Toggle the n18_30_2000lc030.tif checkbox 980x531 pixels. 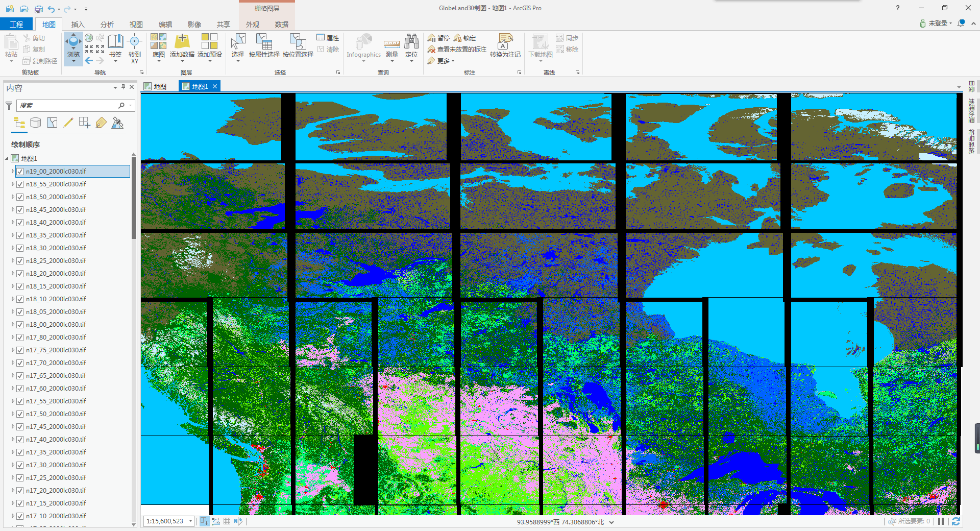click(x=20, y=248)
